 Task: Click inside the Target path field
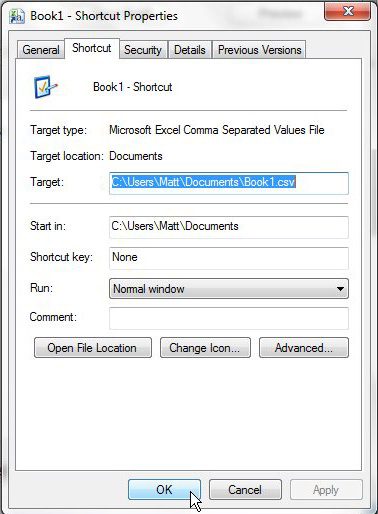click(229, 183)
